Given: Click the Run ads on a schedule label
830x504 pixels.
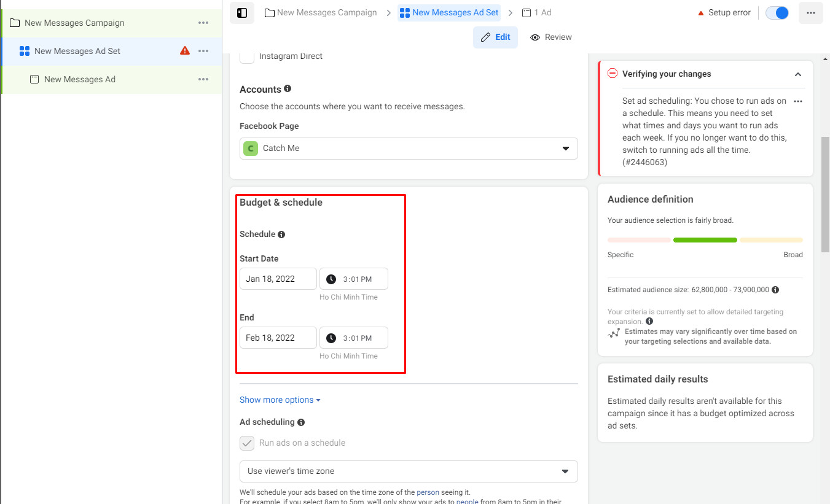Looking at the screenshot, I should coord(302,443).
